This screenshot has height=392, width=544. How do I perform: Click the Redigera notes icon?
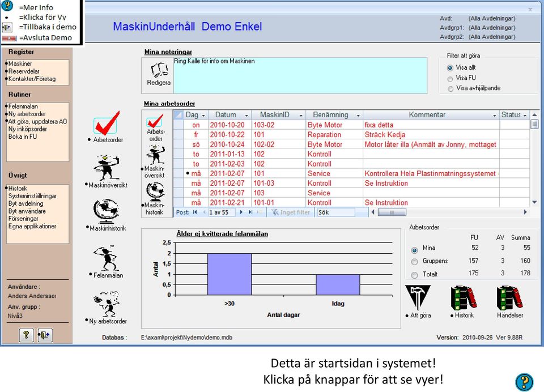coord(159,70)
